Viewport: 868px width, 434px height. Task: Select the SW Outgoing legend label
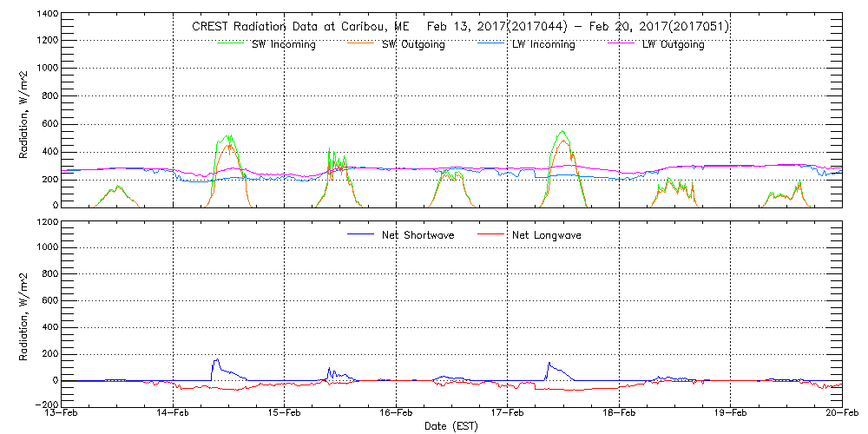coord(413,45)
